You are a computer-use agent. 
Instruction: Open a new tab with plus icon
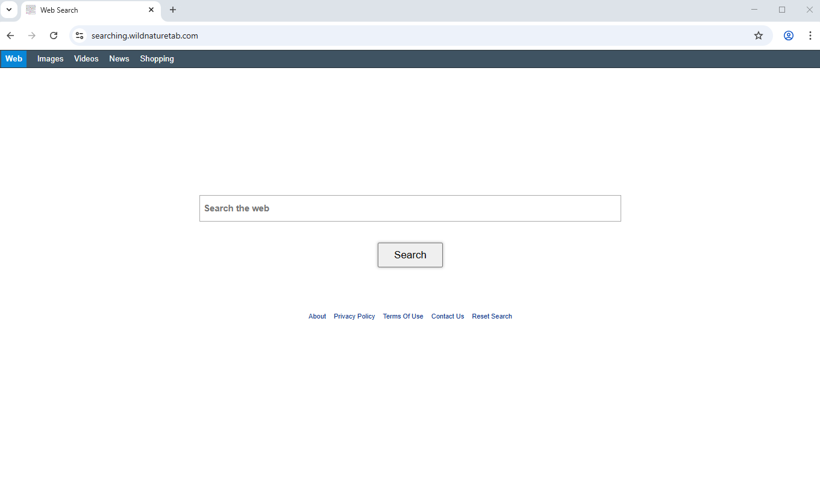[173, 10]
